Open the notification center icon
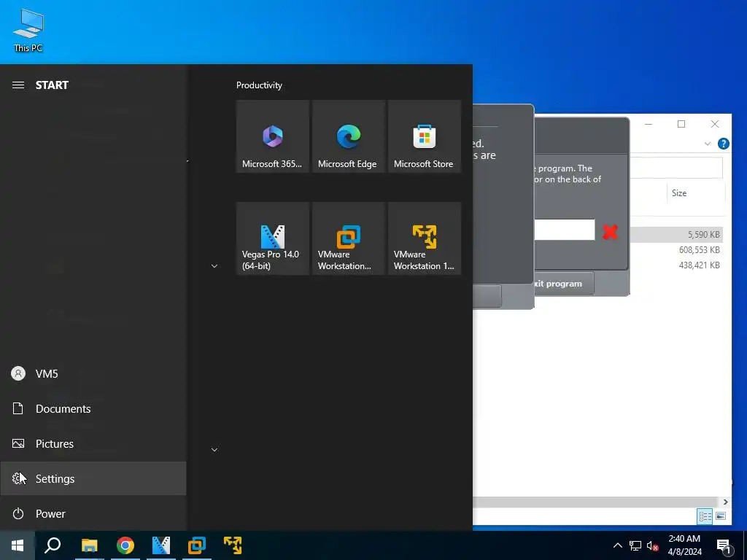The image size is (747, 560). point(724,546)
